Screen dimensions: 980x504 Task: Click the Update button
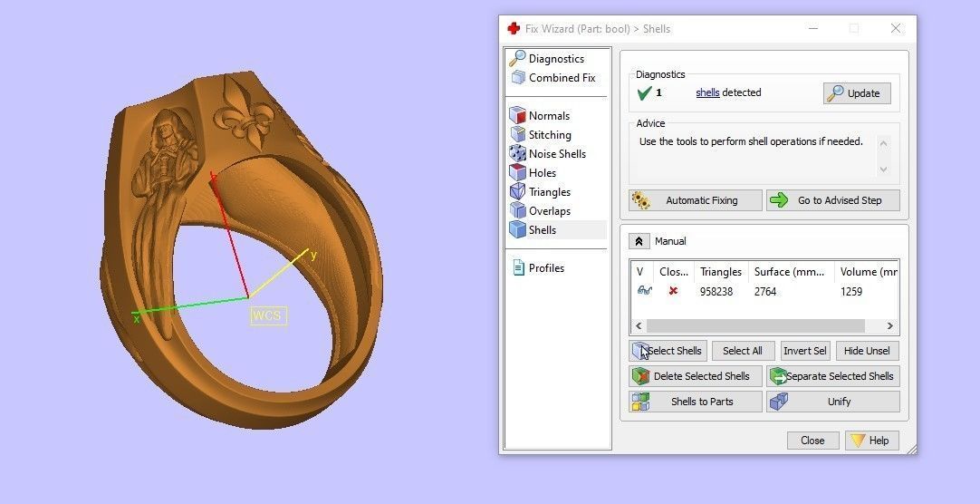pos(857,93)
